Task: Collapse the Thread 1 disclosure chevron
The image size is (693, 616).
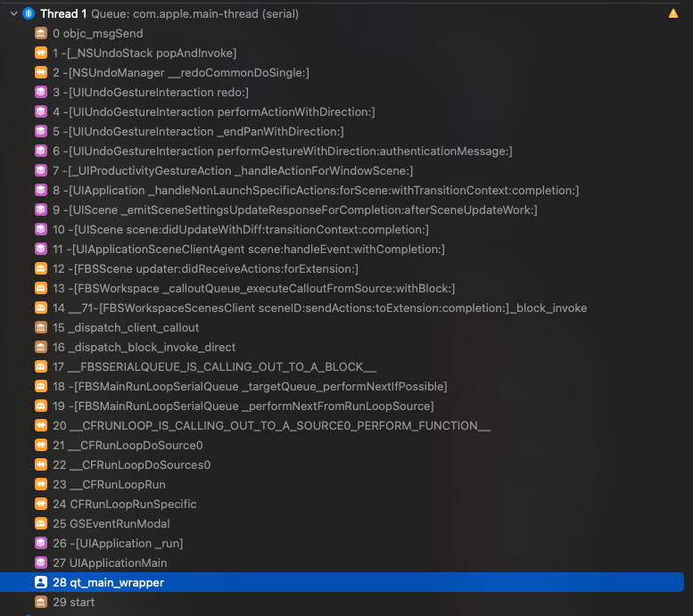Action: (13, 13)
